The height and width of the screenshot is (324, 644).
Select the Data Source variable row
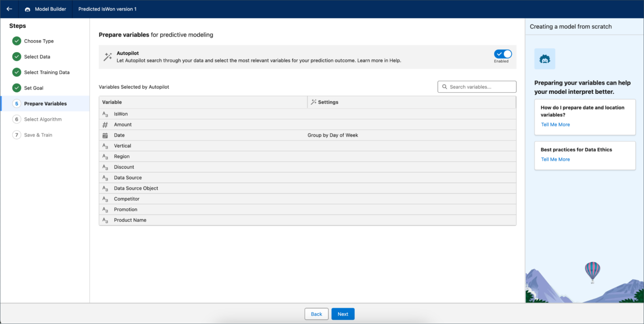coord(307,177)
